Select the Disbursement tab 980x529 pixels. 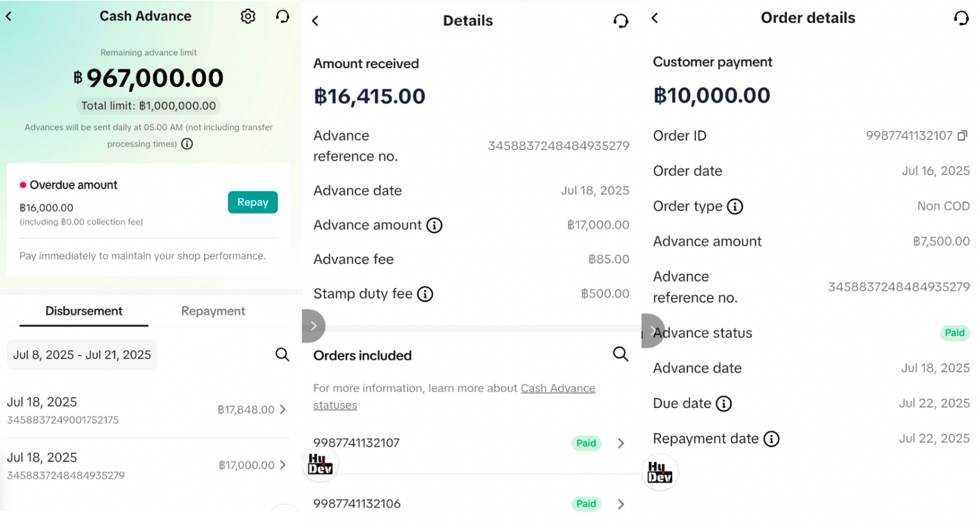click(x=83, y=311)
